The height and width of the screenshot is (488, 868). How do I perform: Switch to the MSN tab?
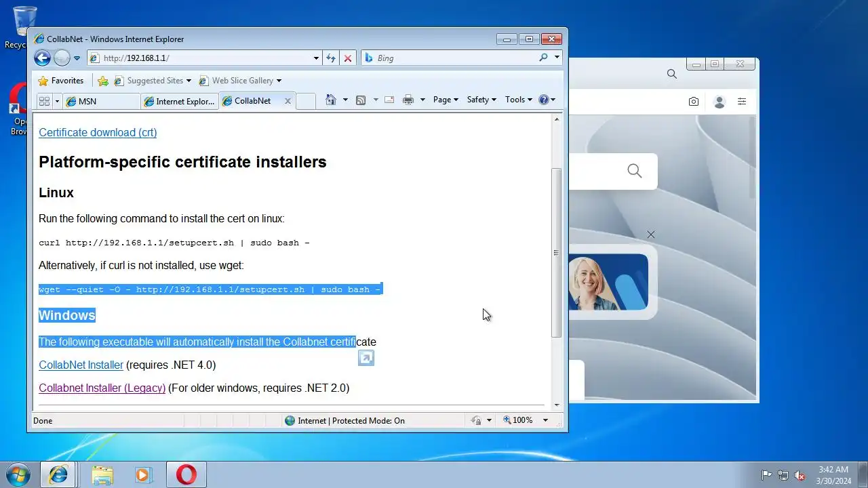[x=102, y=101]
